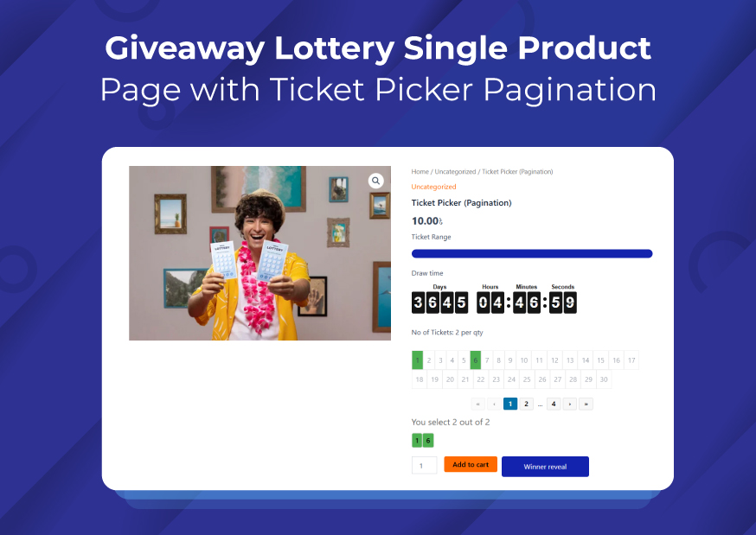The width and height of the screenshot is (756, 535).
Task: Select ticket number 25
Action: click(527, 379)
